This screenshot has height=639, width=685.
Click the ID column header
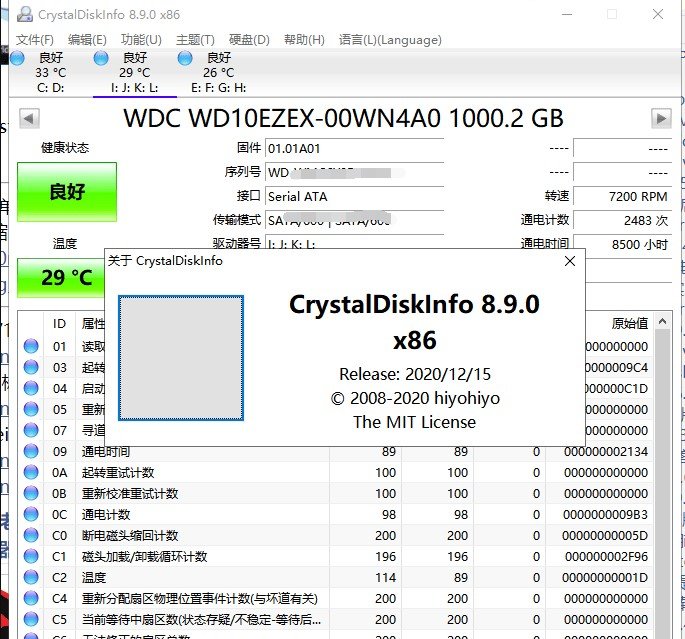[x=59, y=324]
